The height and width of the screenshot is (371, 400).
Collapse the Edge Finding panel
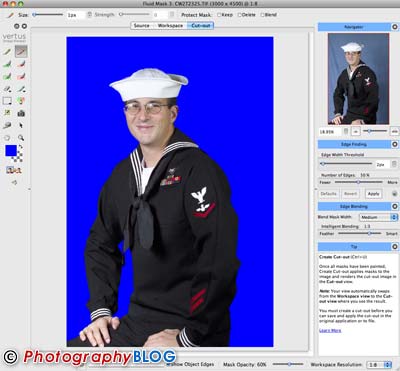pos(394,144)
